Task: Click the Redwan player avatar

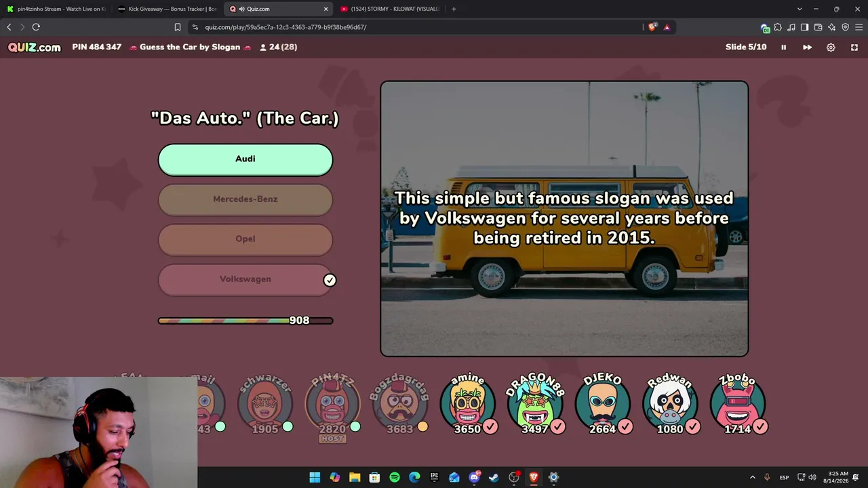Action: (670, 405)
